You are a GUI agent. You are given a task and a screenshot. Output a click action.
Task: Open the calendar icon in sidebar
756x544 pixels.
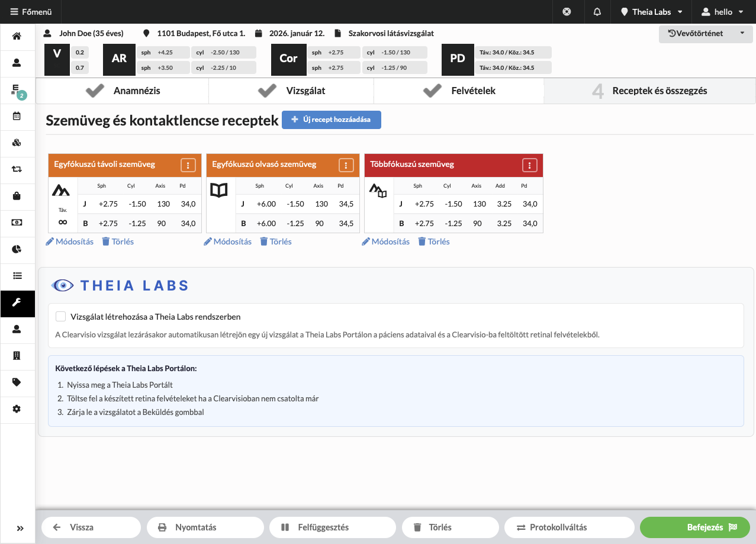(17, 117)
